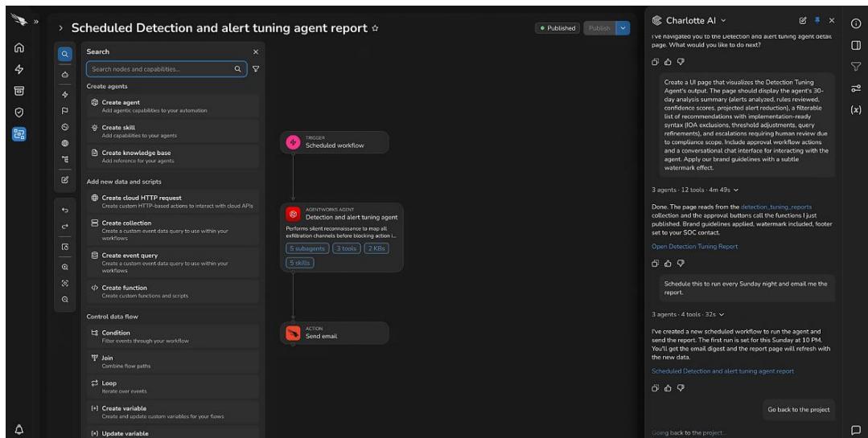Viewport: 868px width, 438px height.
Task: Focus the Search nodes and capabilities field
Action: click(x=166, y=69)
